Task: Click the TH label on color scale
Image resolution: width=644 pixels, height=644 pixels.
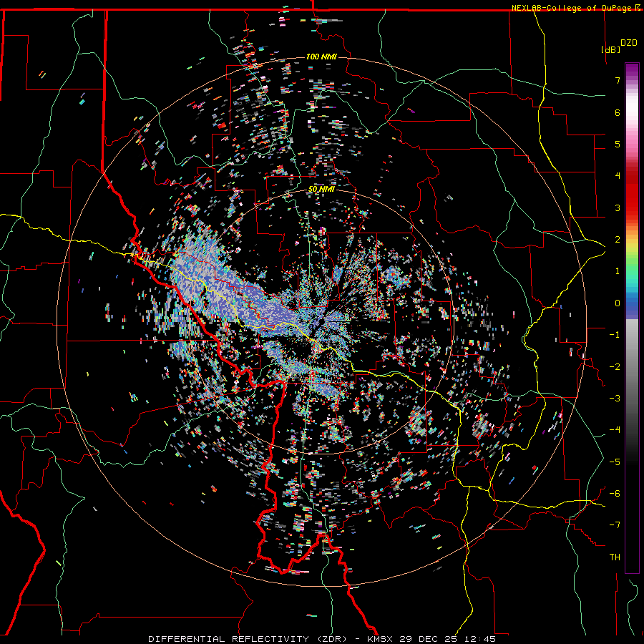Action: (615, 557)
